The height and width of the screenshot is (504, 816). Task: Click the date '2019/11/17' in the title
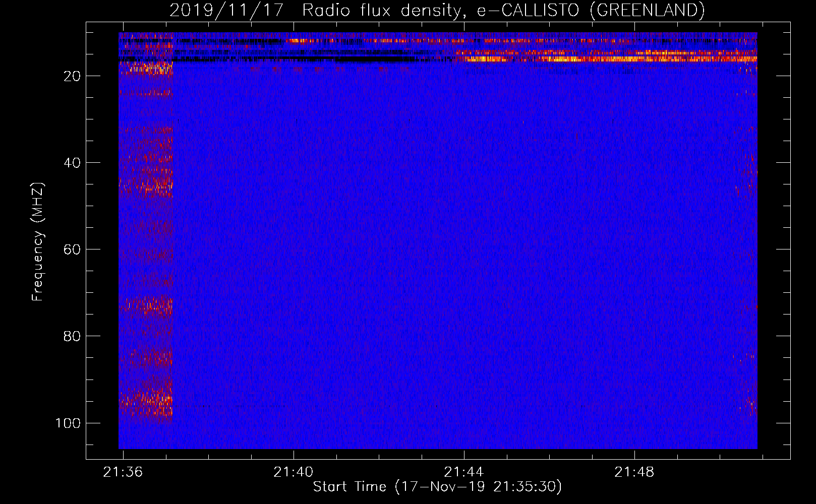point(226,10)
